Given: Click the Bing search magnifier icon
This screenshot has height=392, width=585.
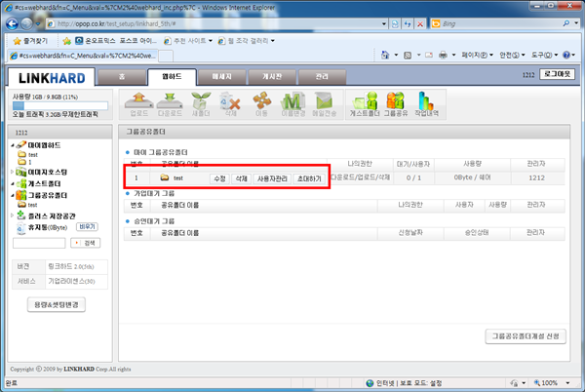Looking at the screenshot, I should (566, 23).
